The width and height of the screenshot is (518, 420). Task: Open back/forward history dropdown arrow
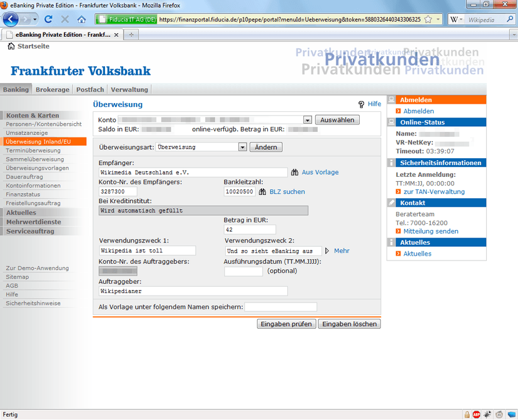coord(34,19)
